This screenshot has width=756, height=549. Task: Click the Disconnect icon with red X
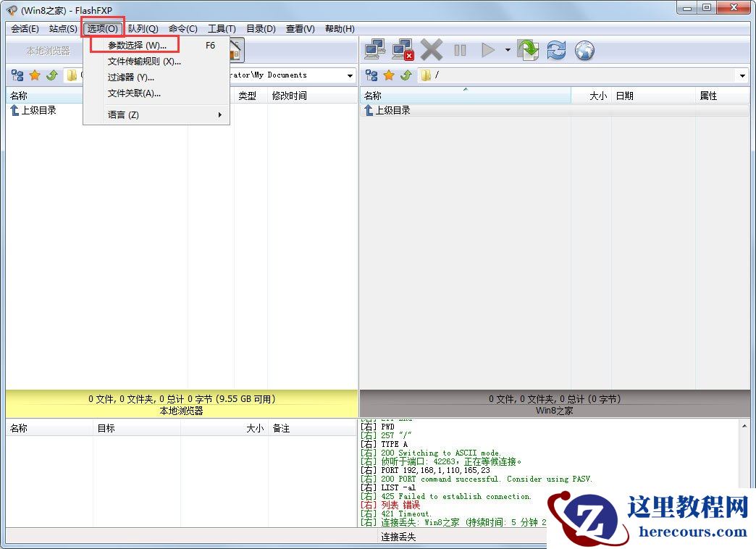point(400,50)
